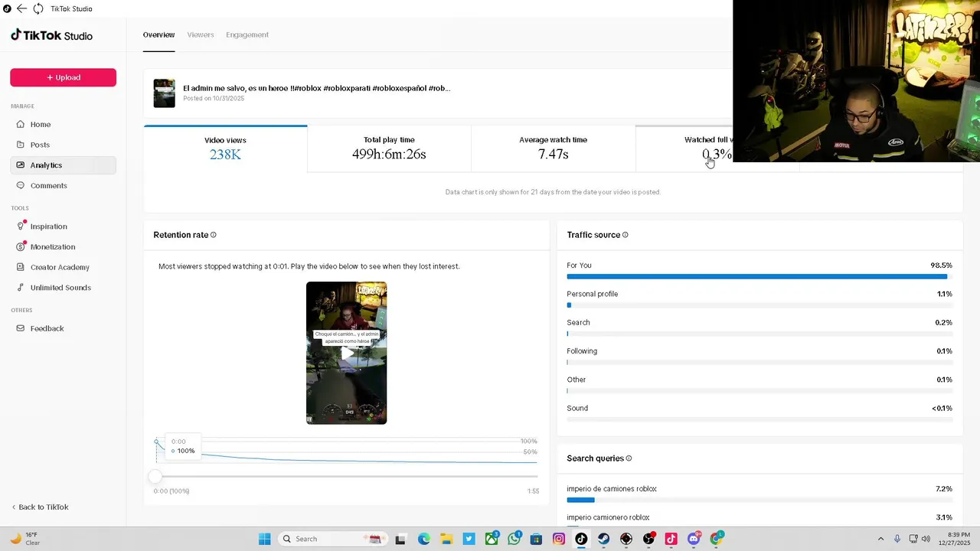
Task: Click the network tray icon
Action: (912, 539)
